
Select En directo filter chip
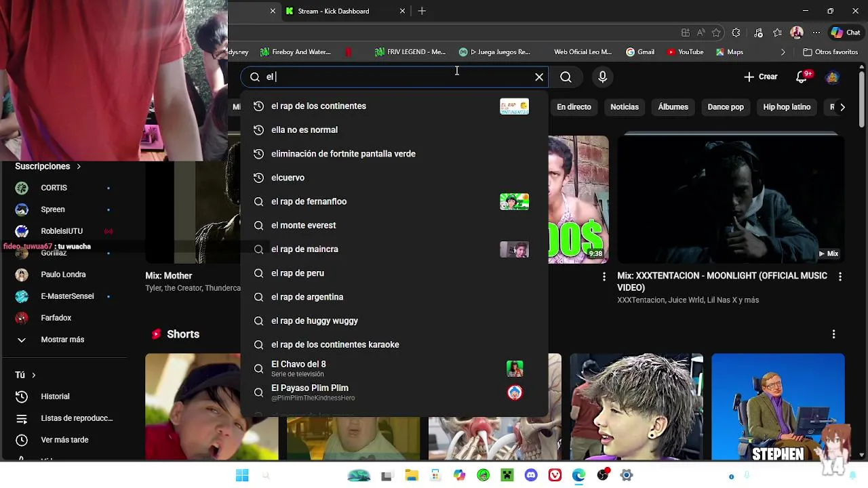(x=574, y=107)
